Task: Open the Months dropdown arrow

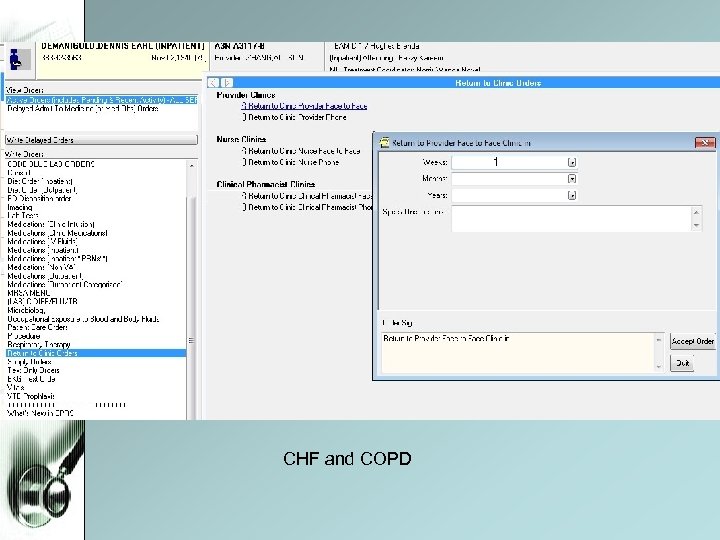Action: tap(572, 179)
